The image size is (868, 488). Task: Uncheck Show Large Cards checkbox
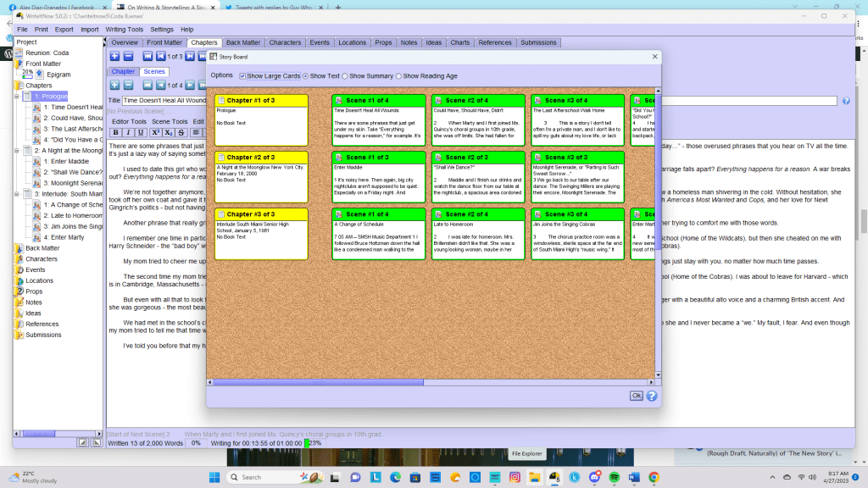point(242,76)
